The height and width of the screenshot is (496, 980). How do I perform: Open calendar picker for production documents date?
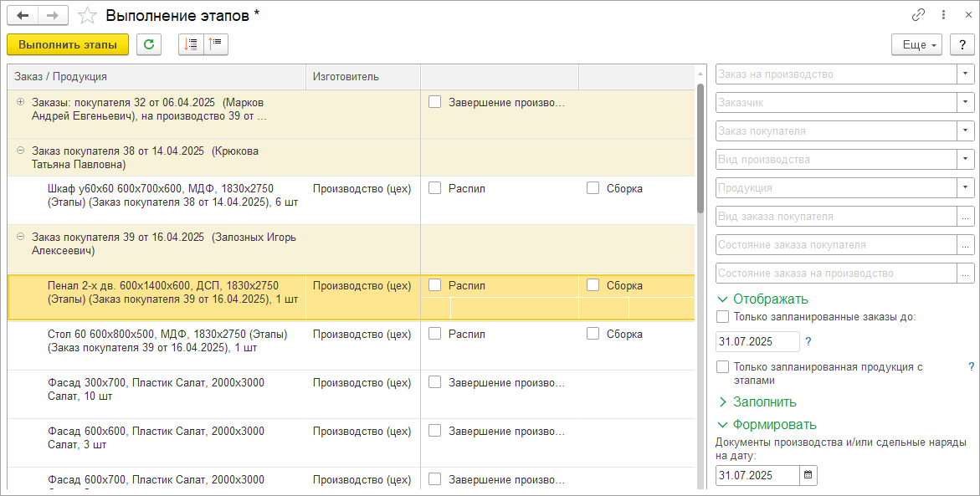coord(808,475)
